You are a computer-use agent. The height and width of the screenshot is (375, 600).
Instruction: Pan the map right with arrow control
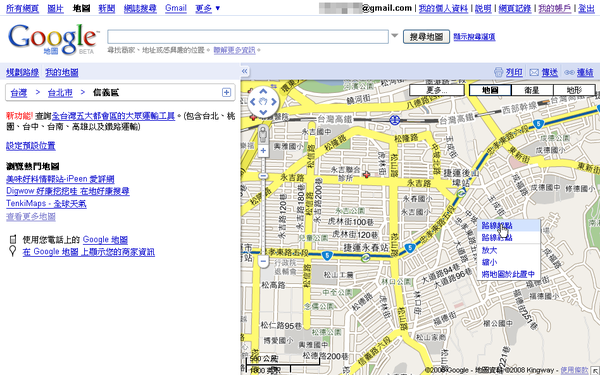point(274,101)
